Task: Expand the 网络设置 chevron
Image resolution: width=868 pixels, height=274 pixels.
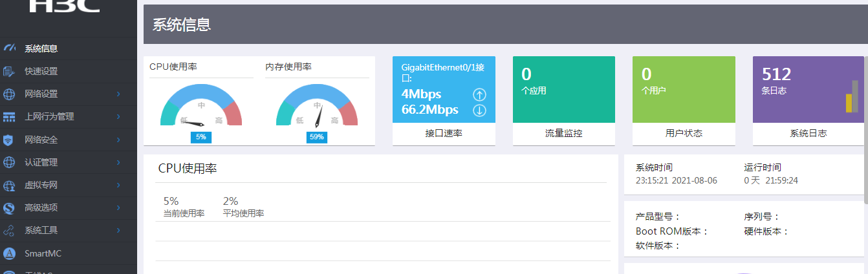Action: 118,94
